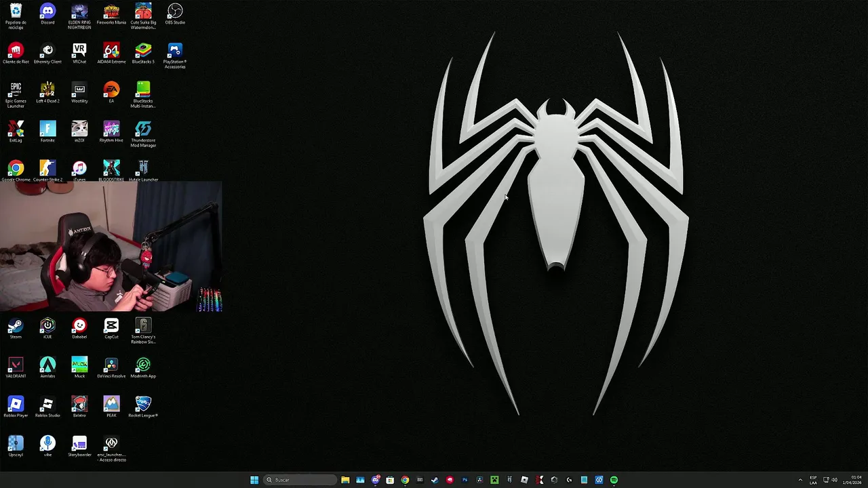Select the Fortnite desktop shortcut
The image size is (868, 488).
[47, 132]
